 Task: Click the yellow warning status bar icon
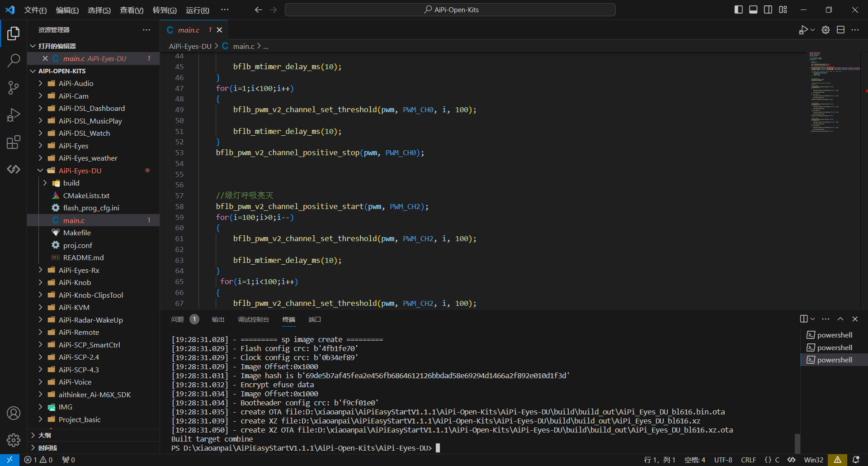click(838, 460)
